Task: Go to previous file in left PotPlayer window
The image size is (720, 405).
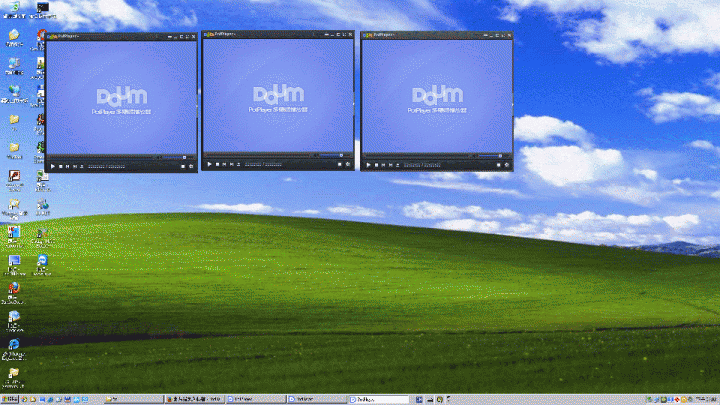Action: click(x=68, y=166)
